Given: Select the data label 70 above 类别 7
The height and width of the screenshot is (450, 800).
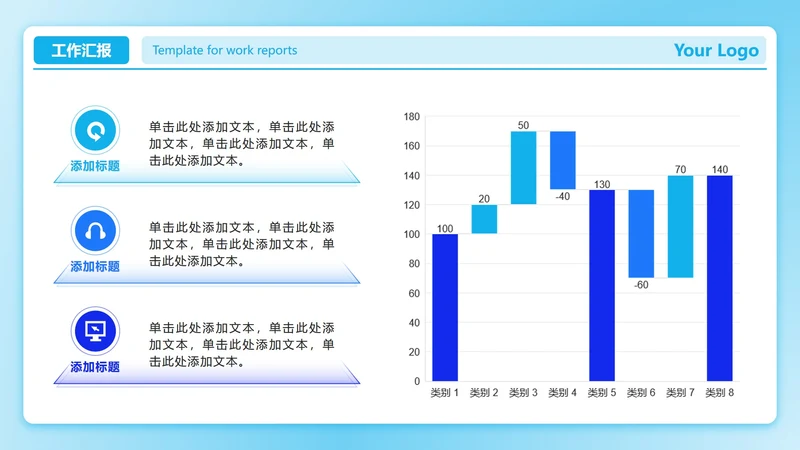Looking at the screenshot, I should pyautogui.click(x=680, y=169).
